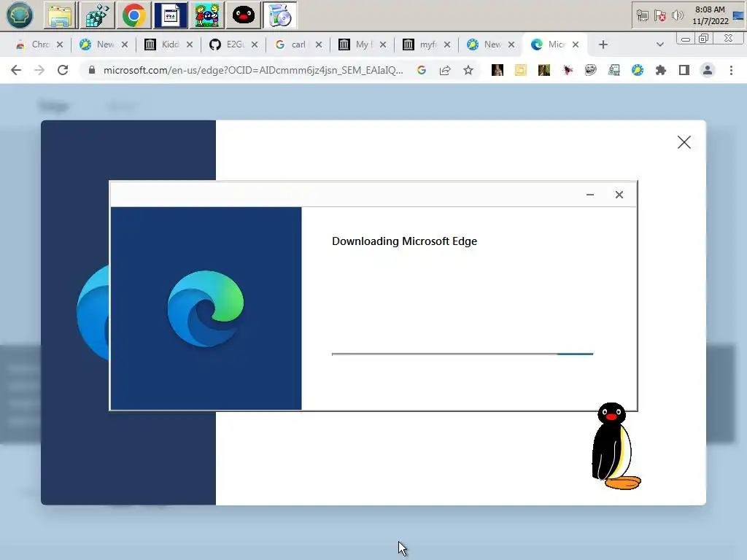Viewport: 747px width, 560px height.
Task: Close the Microsoft page overlay with X
Action: [x=684, y=142]
